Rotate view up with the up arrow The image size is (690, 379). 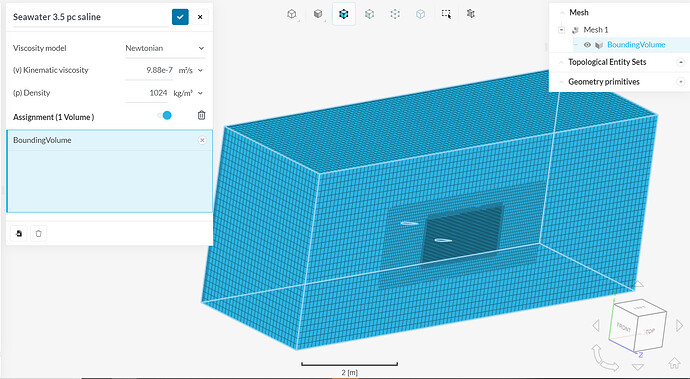(638, 283)
